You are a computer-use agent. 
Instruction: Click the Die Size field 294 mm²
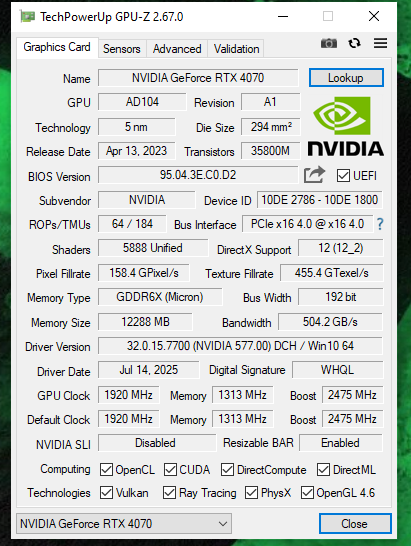270,126
